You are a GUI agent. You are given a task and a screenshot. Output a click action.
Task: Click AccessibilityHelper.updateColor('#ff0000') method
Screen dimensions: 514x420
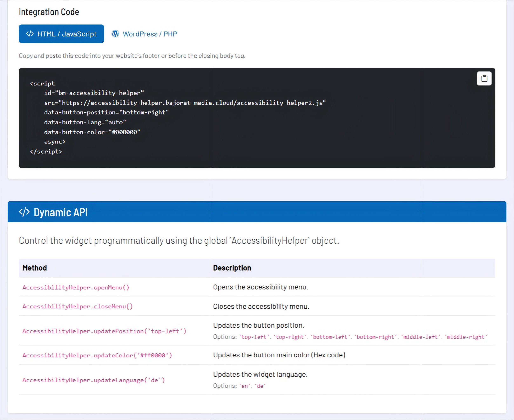(x=97, y=355)
